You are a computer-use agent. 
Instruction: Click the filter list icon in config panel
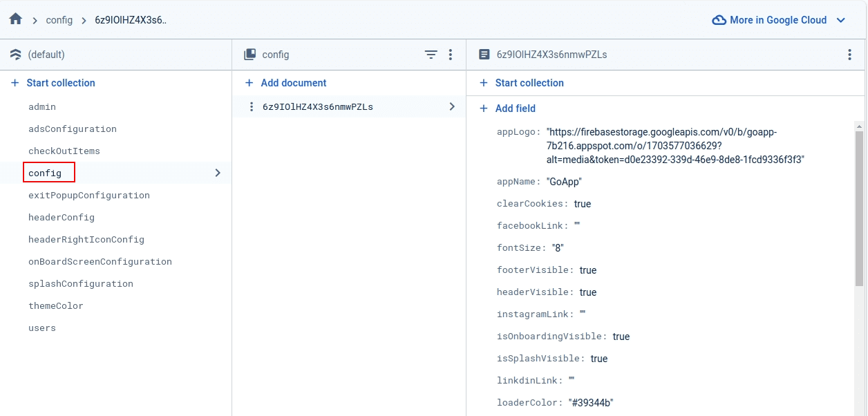tap(431, 55)
